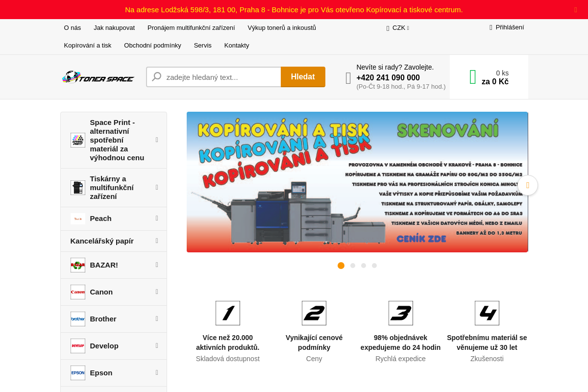Expand the Peach category arrow
The width and height of the screenshot is (588, 392).
pyautogui.click(x=157, y=219)
